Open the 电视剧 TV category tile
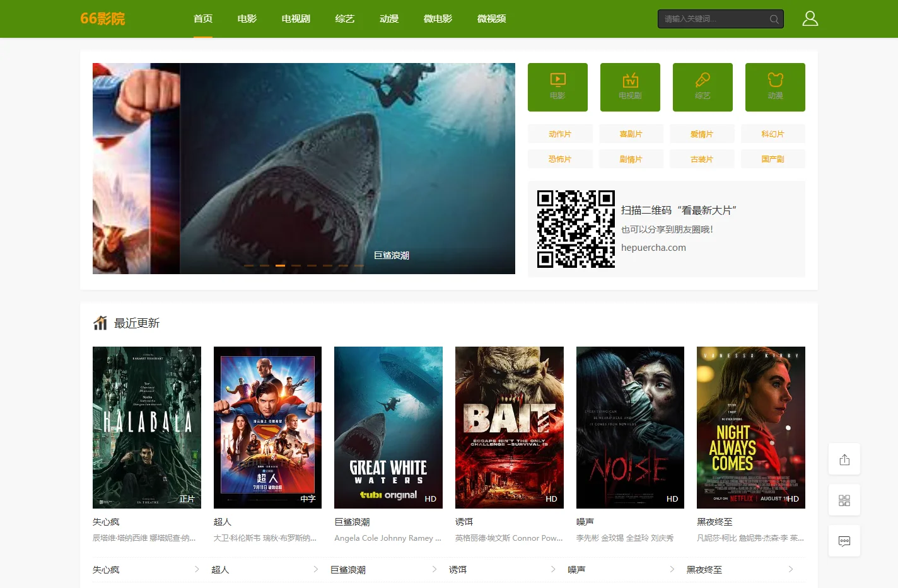 [630, 87]
